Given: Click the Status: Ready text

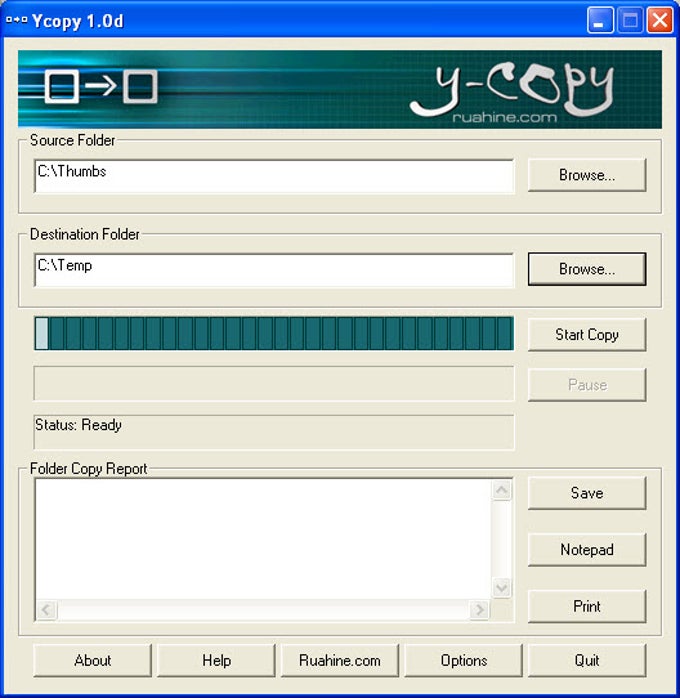Looking at the screenshot, I should [78, 425].
